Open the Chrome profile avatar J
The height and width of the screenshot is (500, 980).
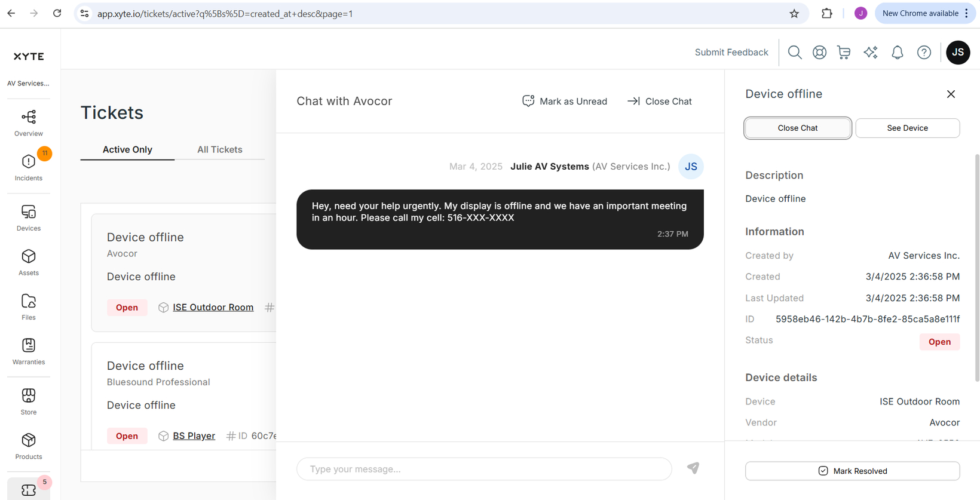[x=860, y=13]
